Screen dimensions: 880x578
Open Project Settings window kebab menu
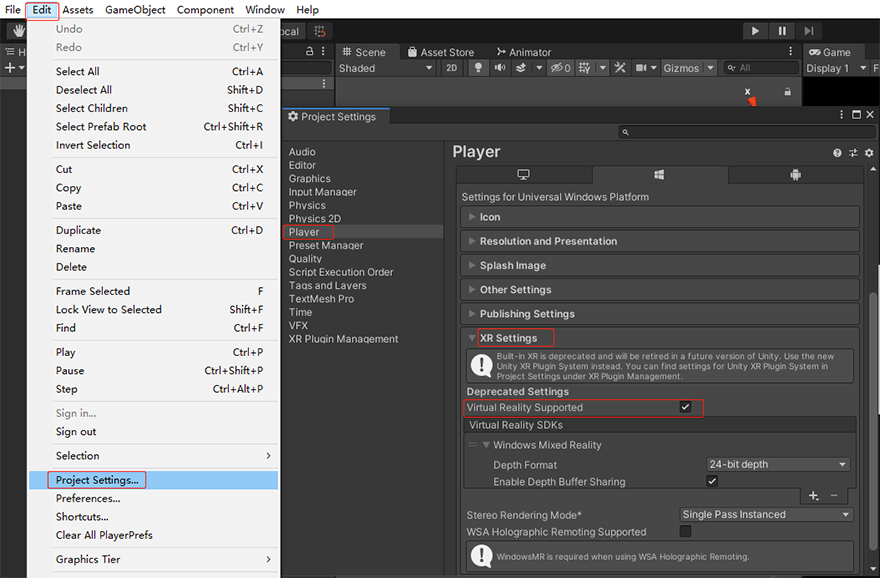point(841,114)
